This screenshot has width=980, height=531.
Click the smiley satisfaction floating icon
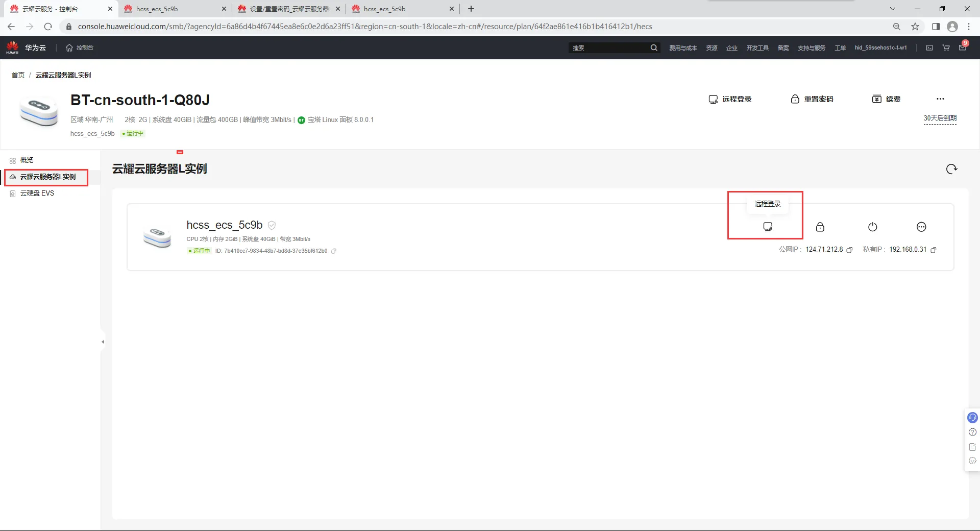tap(972, 461)
